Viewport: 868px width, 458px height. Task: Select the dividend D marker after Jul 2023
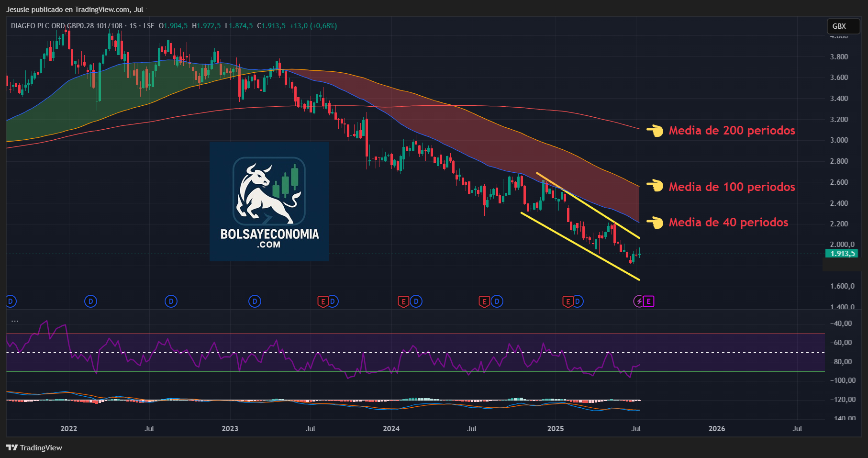(333, 302)
